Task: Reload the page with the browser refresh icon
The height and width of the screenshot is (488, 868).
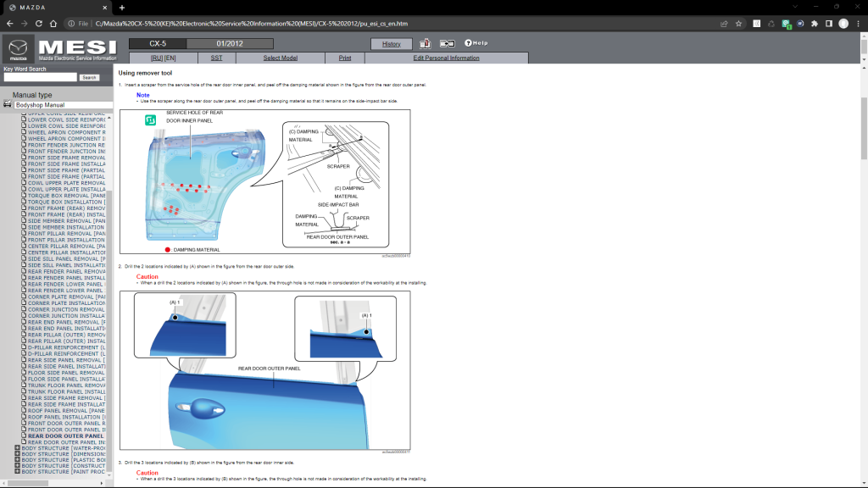Action: (53, 24)
